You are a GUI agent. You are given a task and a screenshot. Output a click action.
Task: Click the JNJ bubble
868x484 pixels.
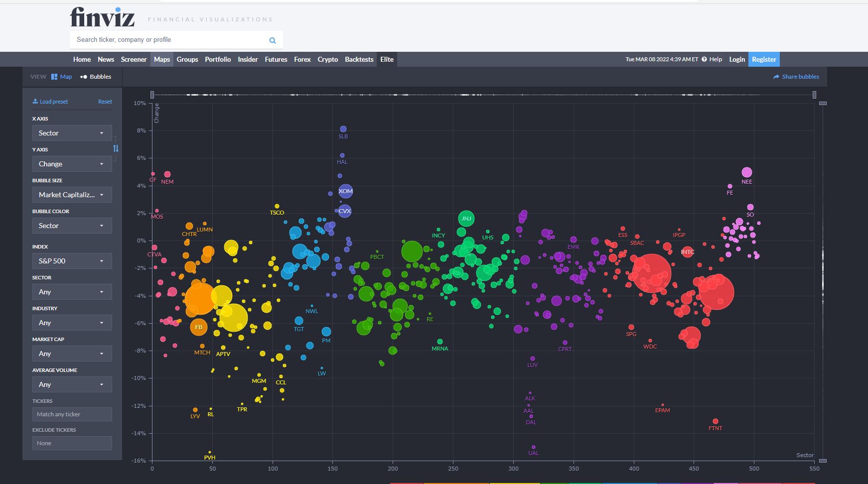pyautogui.click(x=466, y=219)
